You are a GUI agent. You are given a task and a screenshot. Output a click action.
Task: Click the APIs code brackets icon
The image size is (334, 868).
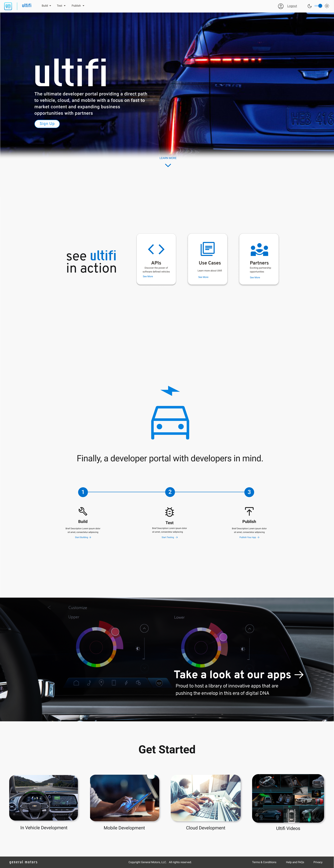coord(156,249)
